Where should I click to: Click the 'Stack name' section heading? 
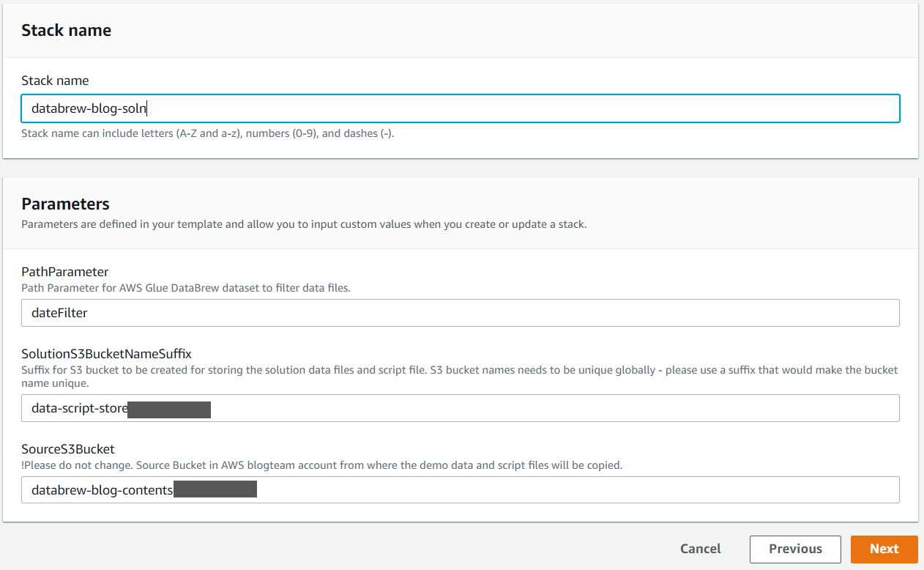pos(66,30)
